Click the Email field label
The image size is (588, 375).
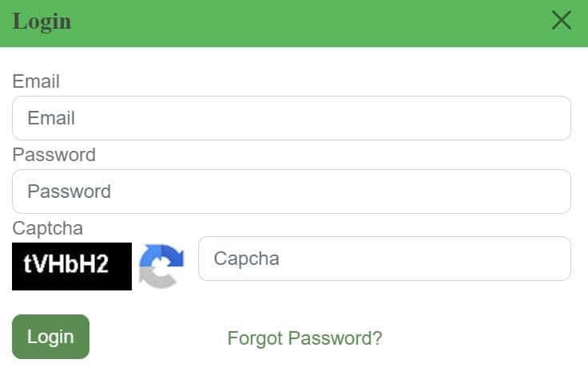pos(36,81)
